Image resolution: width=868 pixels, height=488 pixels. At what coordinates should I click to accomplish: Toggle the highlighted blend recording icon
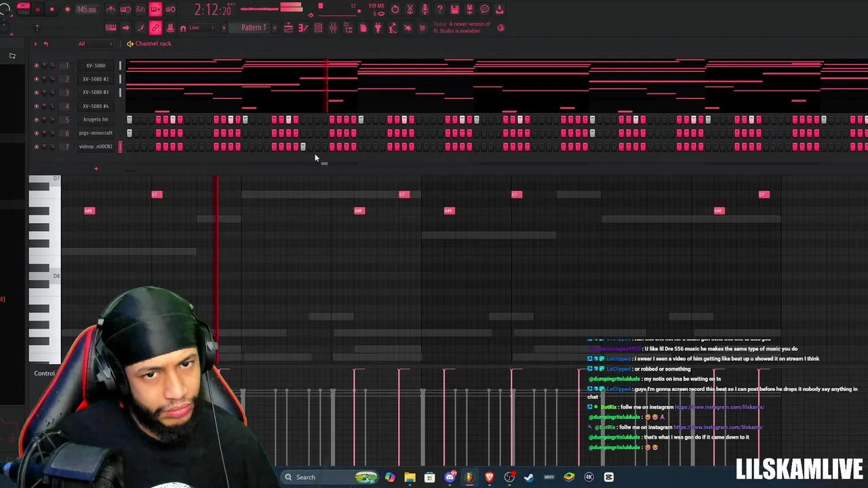155,9
